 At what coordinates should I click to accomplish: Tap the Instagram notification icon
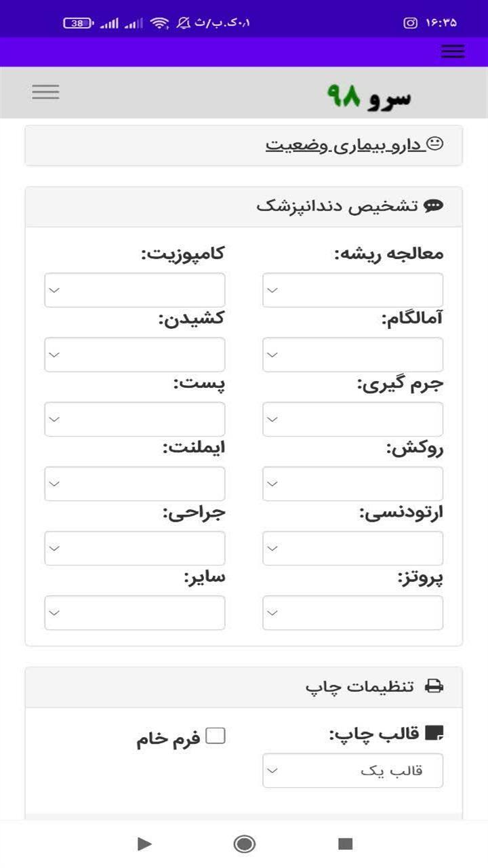(x=410, y=22)
